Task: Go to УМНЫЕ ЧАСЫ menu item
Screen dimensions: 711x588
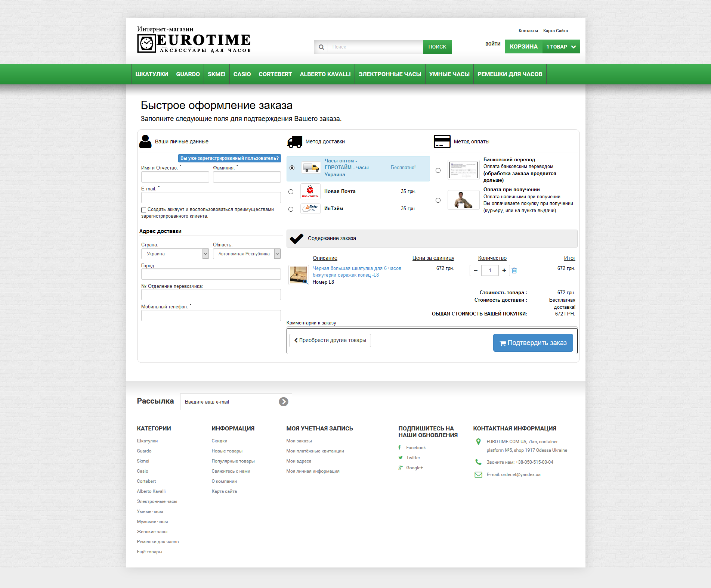Action: coord(449,74)
